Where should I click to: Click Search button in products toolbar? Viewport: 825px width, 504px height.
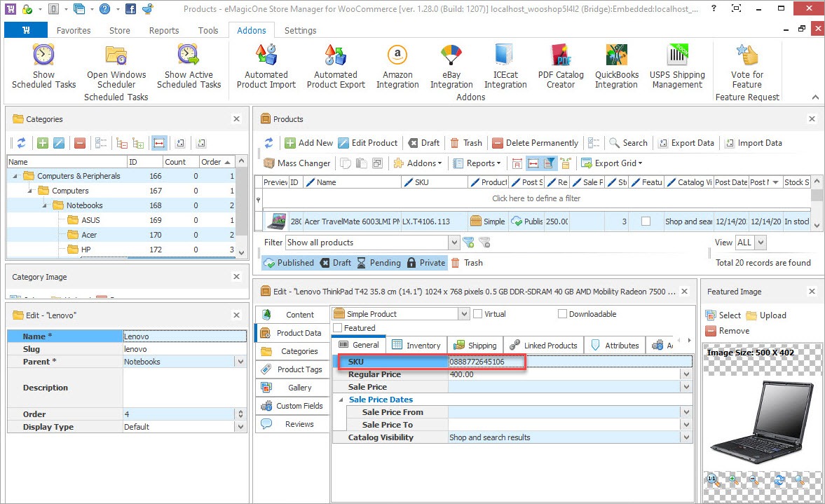coord(628,143)
